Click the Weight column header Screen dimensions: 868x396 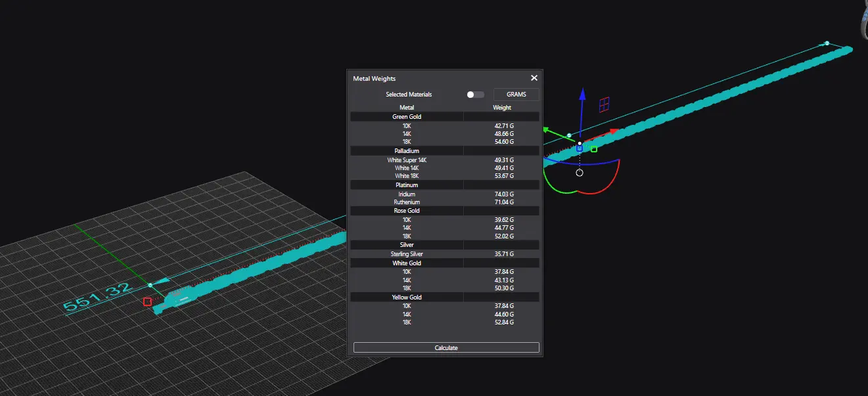(502, 108)
